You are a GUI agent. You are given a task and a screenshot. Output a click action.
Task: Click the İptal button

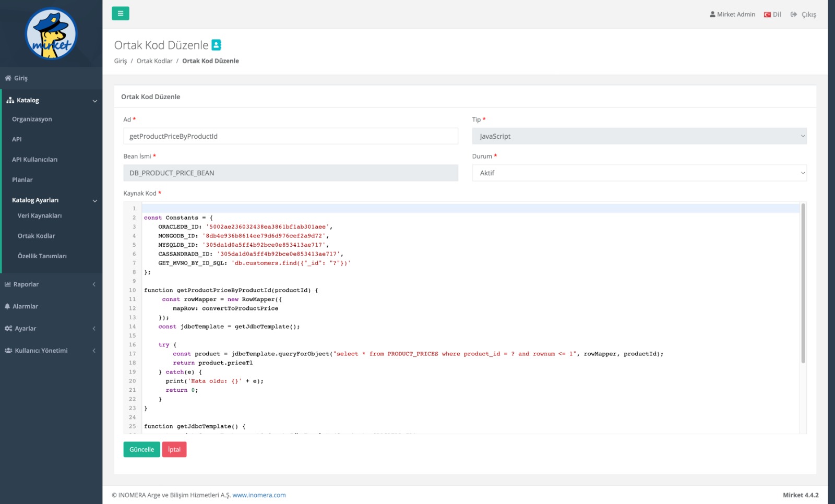click(174, 449)
